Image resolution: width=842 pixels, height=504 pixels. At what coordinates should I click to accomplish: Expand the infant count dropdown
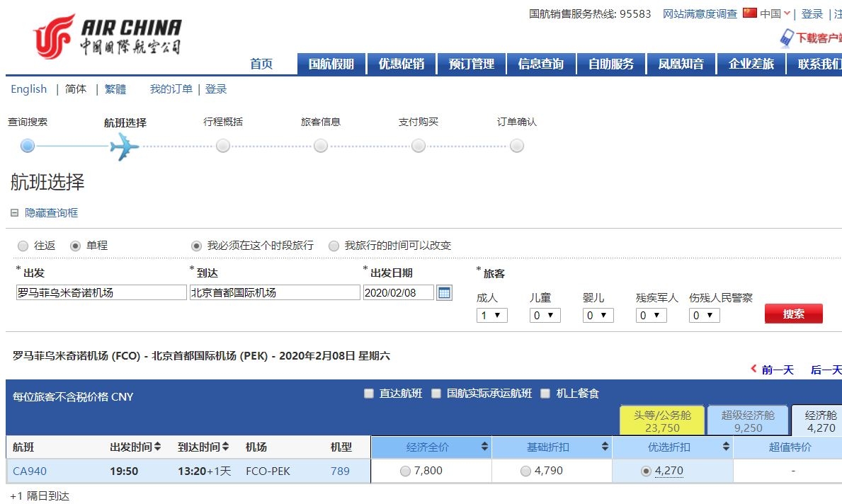(x=598, y=316)
